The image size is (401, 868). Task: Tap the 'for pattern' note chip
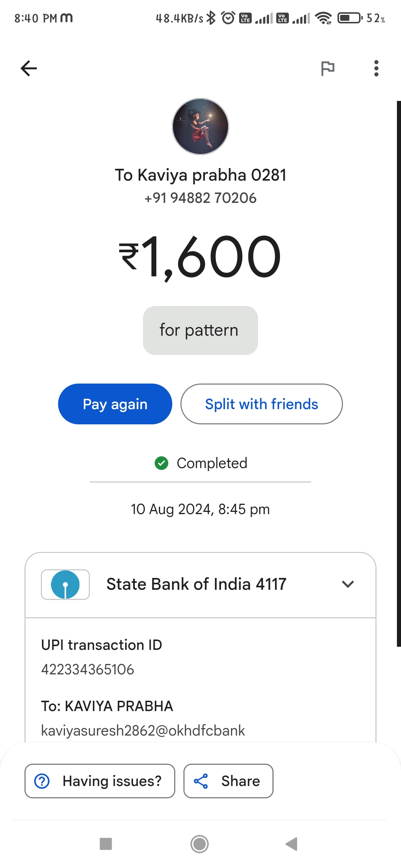(x=200, y=330)
